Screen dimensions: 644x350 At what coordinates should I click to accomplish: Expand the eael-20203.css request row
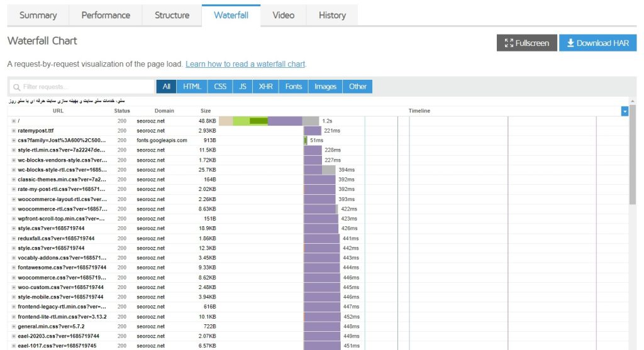click(14, 336)
